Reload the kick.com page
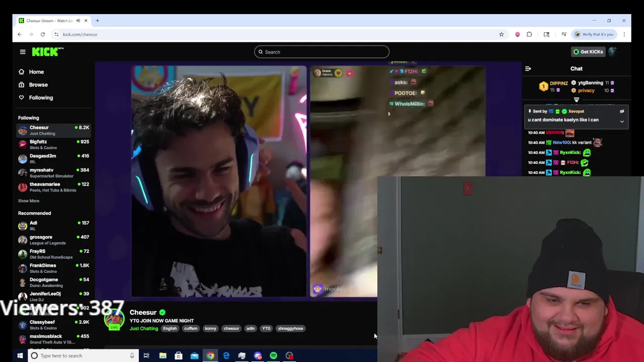 (x=43, y=34)
